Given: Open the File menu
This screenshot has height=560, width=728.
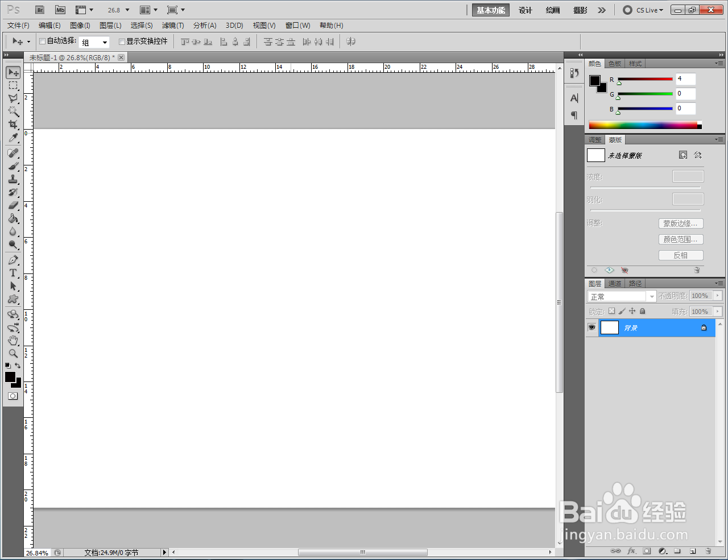Looking at the screenshot, I should click(18, 26).
